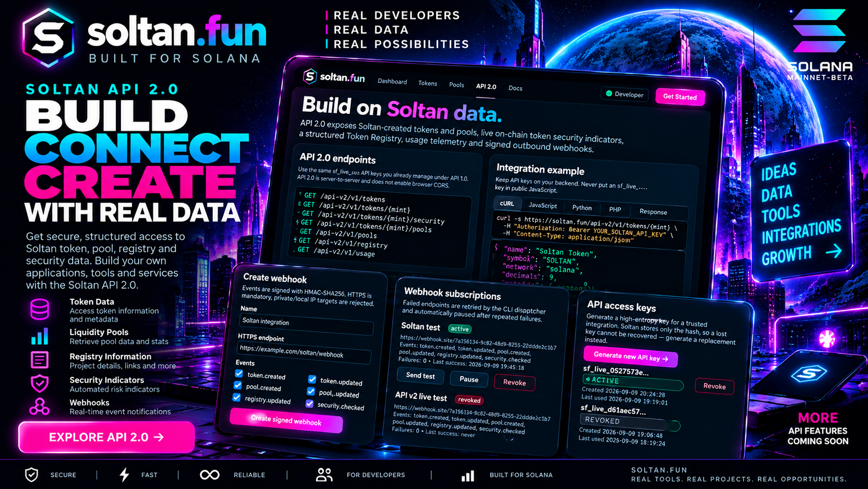Click the glowing S hexagon on phone
Image resolution: width=868 pixels, height=489 pixels.
808,373
